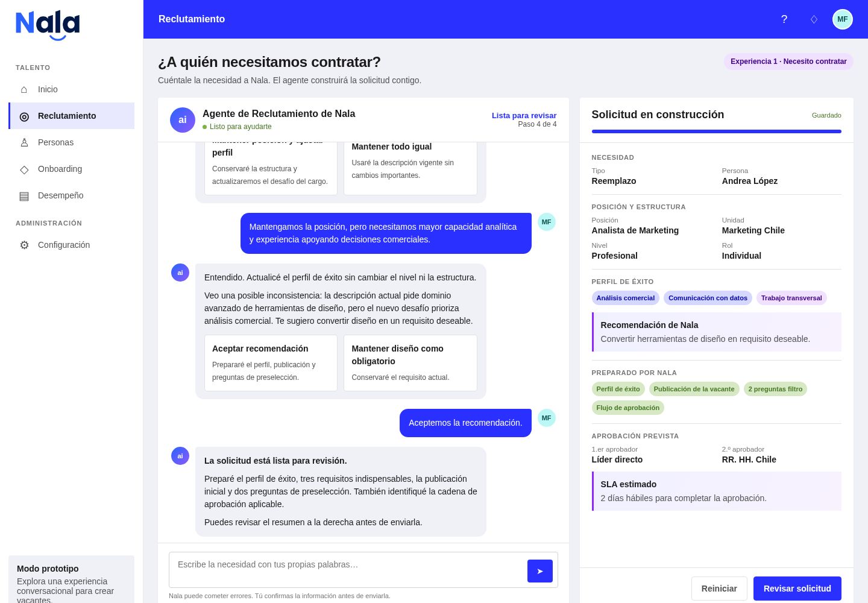This screenshot has width=868, height=603.
Task: Open the MF user avatar in top bar
Action: click(x=843, y=19)
